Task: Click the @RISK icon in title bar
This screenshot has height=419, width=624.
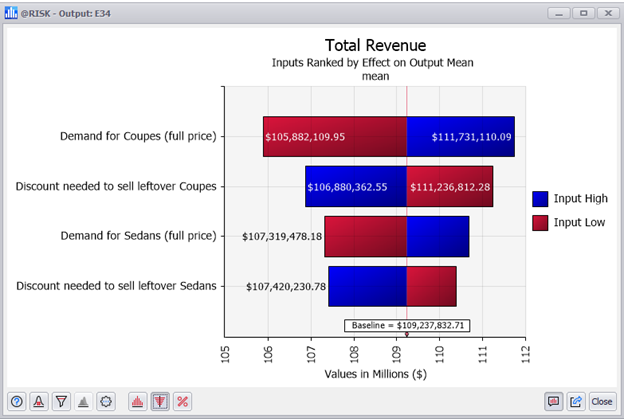Action: point(12,12)
